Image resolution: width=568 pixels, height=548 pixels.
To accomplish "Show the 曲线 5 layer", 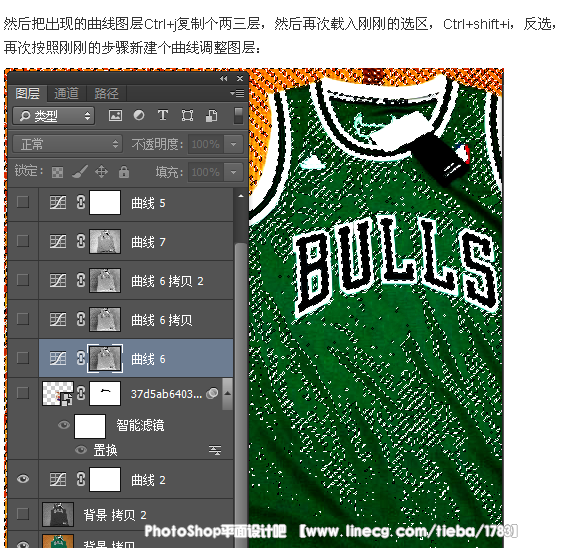I will coord(23,202).
